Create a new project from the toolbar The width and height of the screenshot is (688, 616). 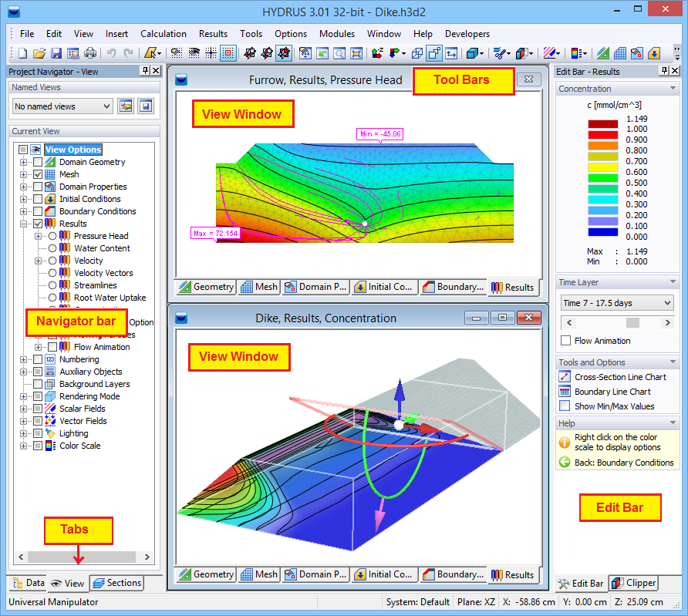[x=22, y=53]
